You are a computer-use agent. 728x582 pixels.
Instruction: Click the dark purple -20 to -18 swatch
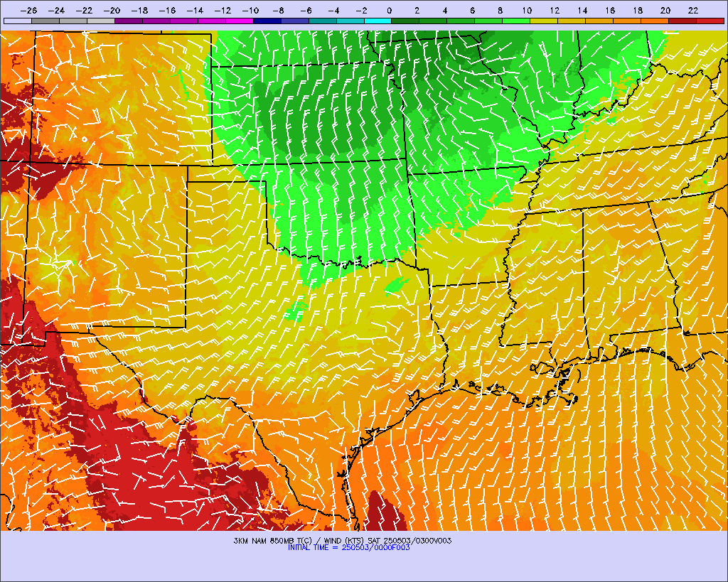click(129, 21)
